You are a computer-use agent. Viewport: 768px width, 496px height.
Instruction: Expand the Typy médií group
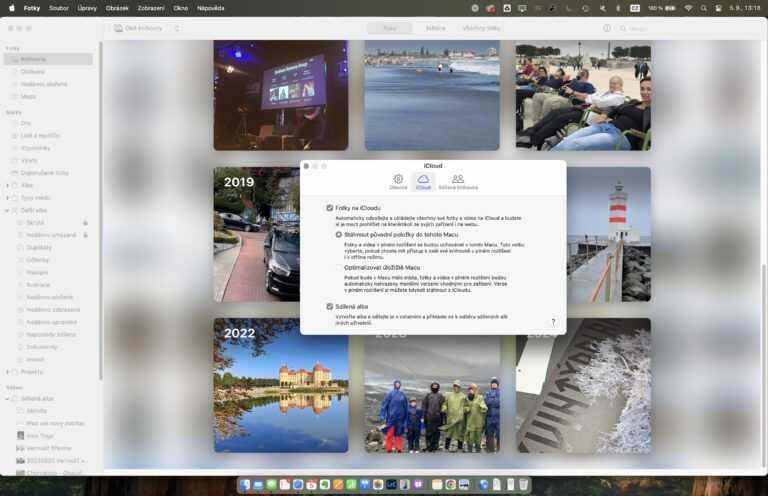coord(7,198)
